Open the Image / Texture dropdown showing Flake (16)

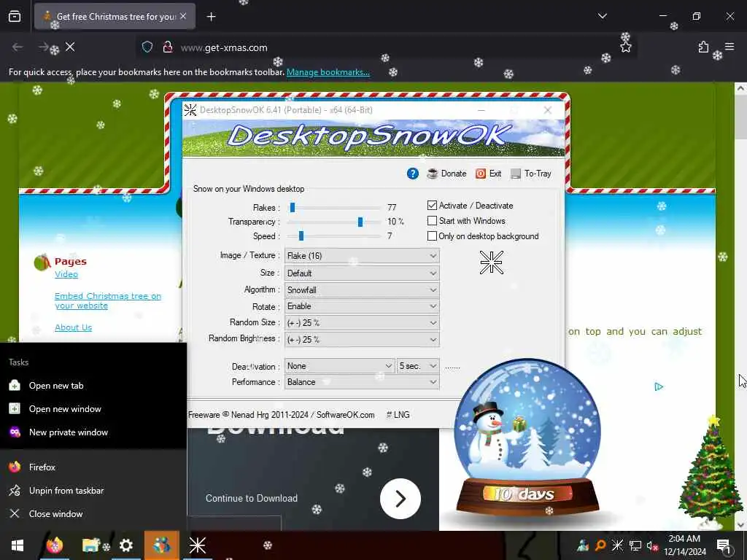pos(362,256)
